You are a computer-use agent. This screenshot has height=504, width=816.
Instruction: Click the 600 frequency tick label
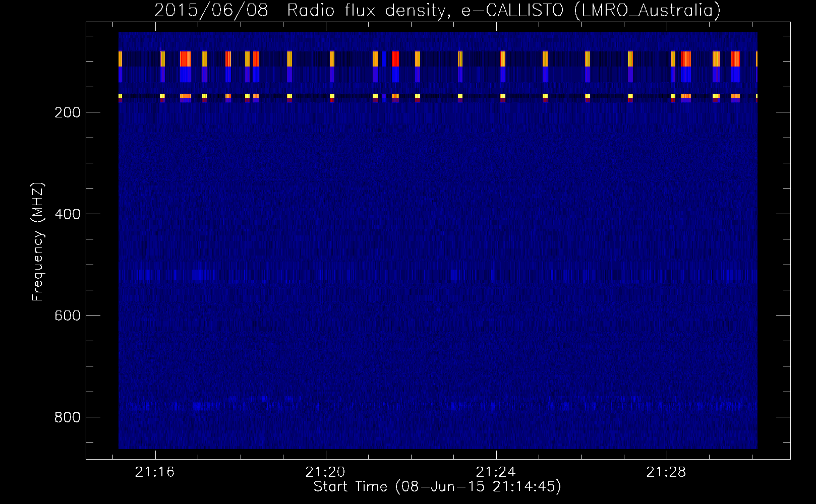(x=68, y=316)
